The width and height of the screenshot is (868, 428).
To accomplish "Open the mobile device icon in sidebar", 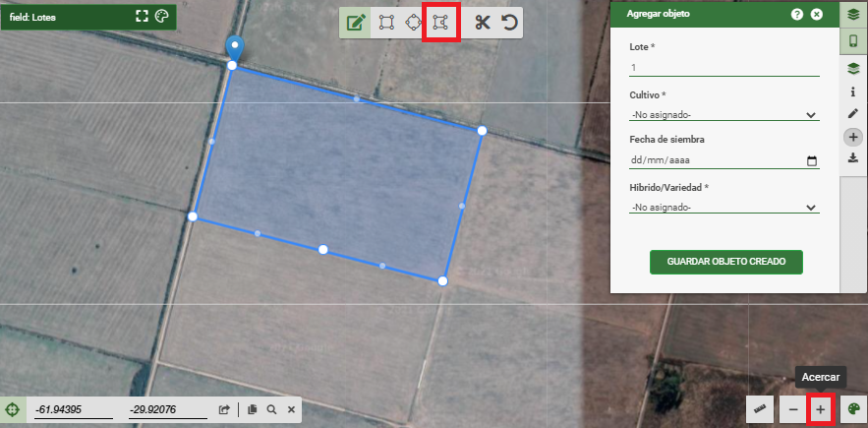I will click(853, 41).
